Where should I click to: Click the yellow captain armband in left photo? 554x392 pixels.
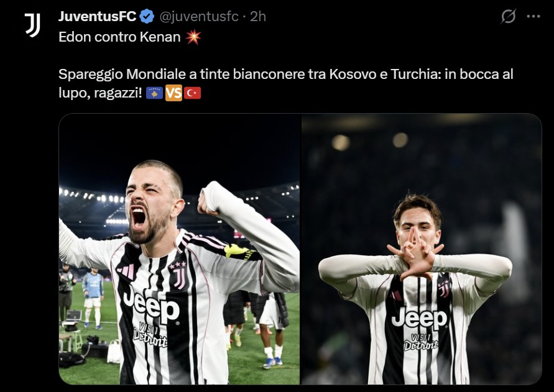(241, 252)
